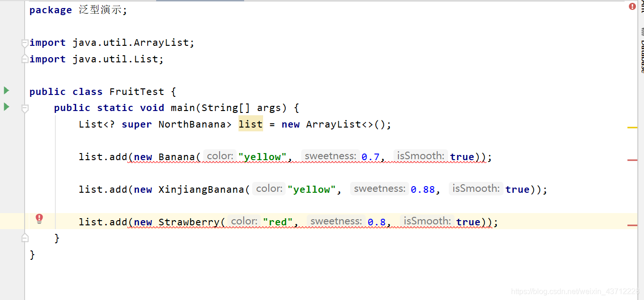Jump to error stripe for Banana line
The width and height of the screenshot is (644, 300).
click(x=632, y=160)
